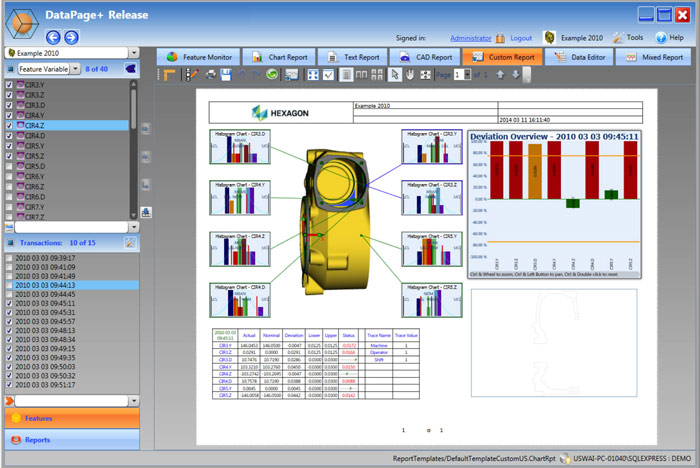The image size is (700, 468).
Task: Select the CIR6.D feature row
Action: click(67, 197)
